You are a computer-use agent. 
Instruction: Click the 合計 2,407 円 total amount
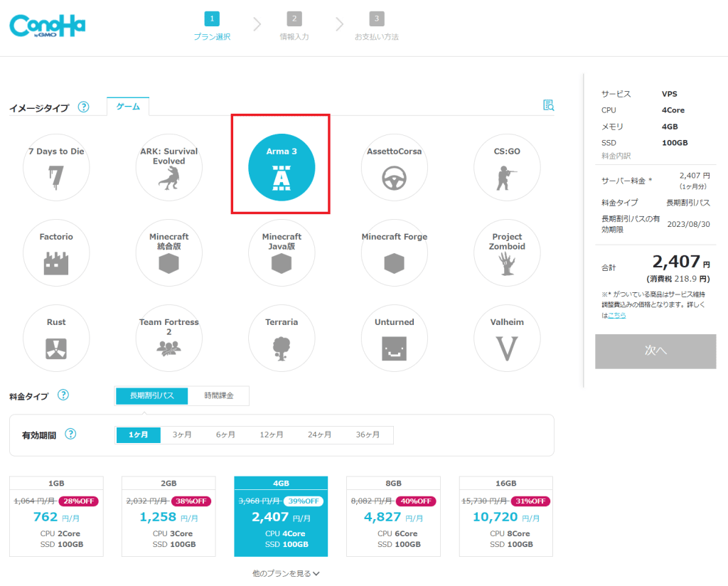681,262
